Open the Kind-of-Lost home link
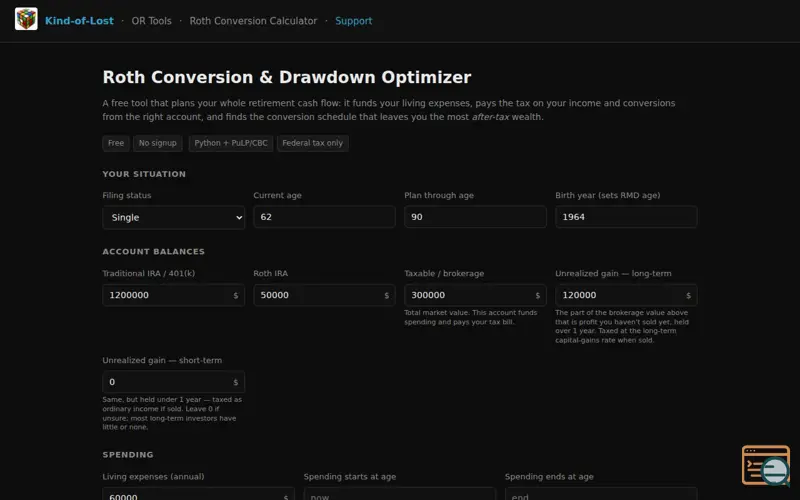The width and height of the screenshot is (800, 500). point(79,21)
